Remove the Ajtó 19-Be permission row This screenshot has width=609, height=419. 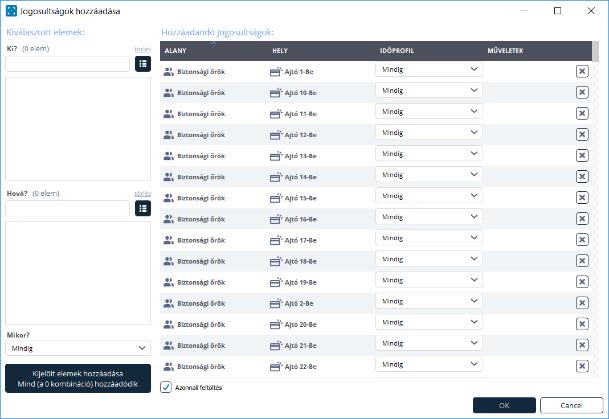point(582,282)
